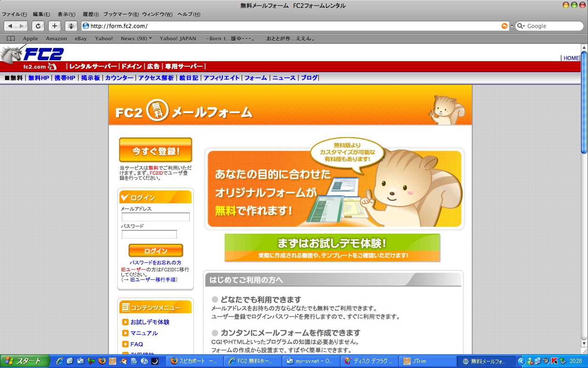Expand the News (98) bookmark folder
Screen dimensions: 588x368
(136, 39)
